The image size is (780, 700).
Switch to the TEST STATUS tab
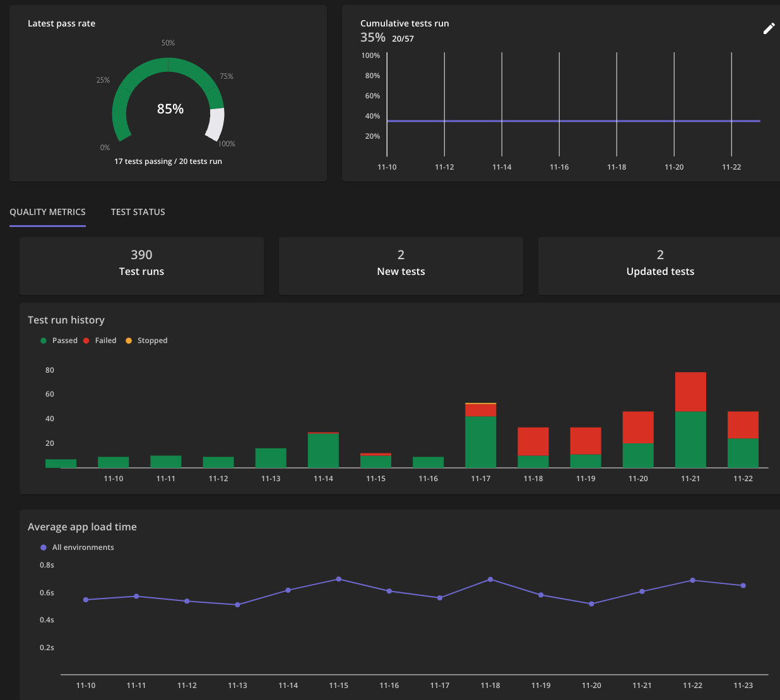pyautogui.click(x=138, y=212)
